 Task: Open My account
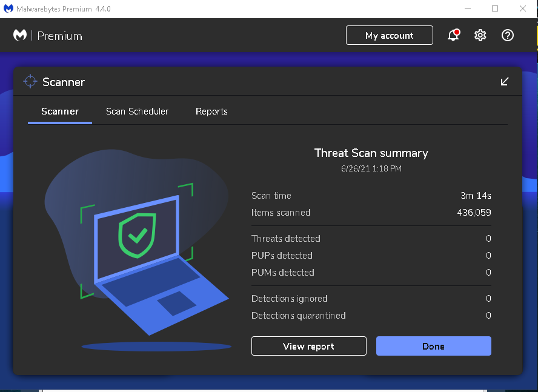click(x=390, y=35)
